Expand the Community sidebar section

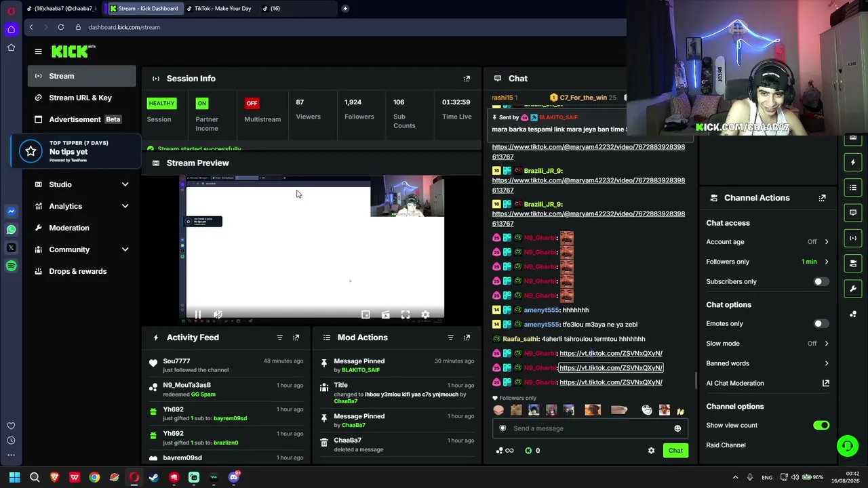pos(81,249)
